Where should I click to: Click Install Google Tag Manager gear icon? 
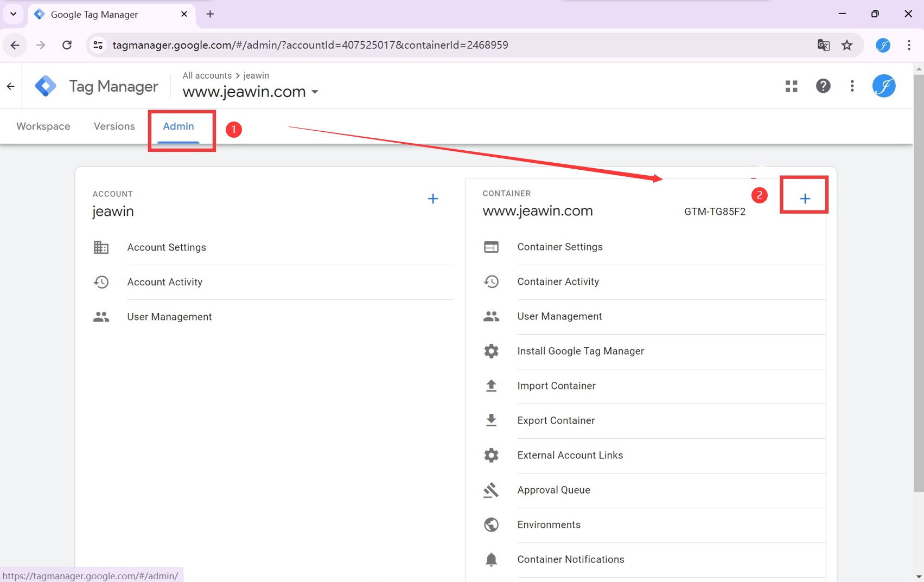coord(491,351)
